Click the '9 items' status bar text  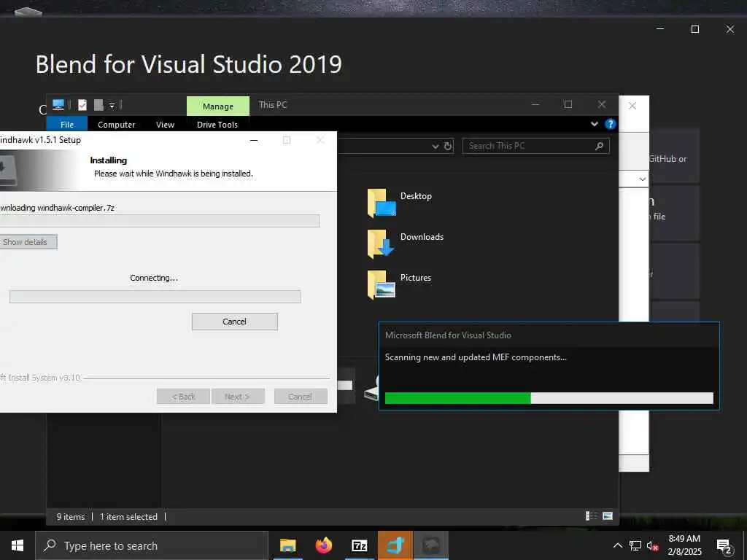point(71,517)
